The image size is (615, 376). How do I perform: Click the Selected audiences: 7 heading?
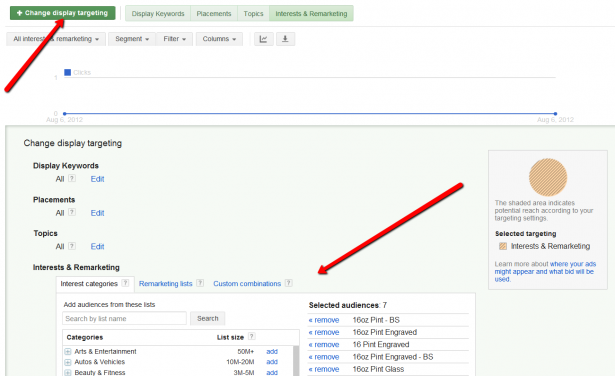[348, 305]
